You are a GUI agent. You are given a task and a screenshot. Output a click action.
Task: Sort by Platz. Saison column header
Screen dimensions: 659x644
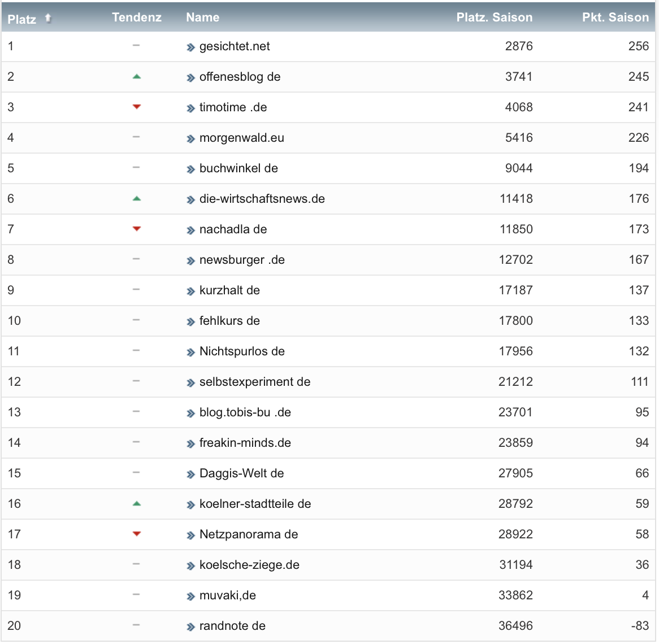click(x=494, y=18)
